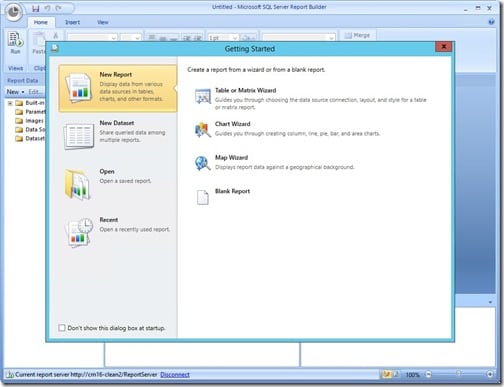
Task: Click the zoom slider in status bar
Action: 459,374
